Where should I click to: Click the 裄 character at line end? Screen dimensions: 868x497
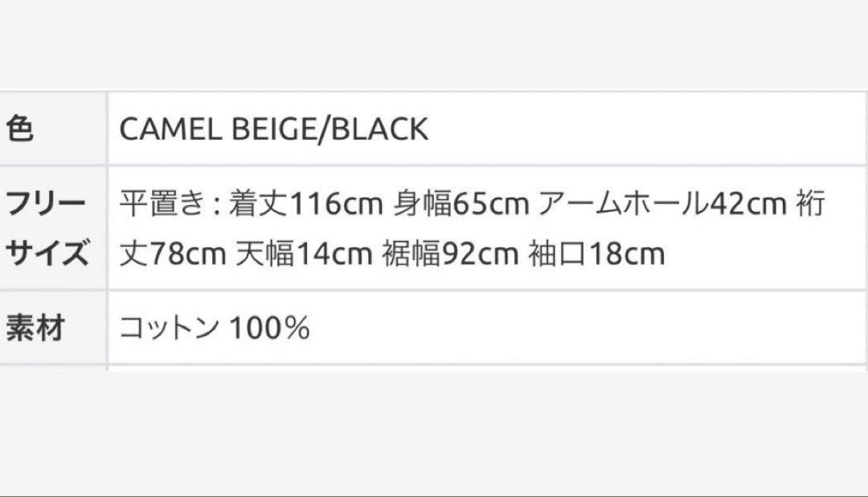click(x=811, y=203)
